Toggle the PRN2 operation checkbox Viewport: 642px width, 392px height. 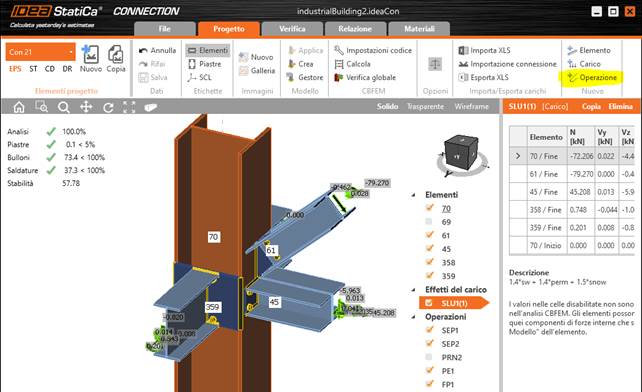pos(429,357)
